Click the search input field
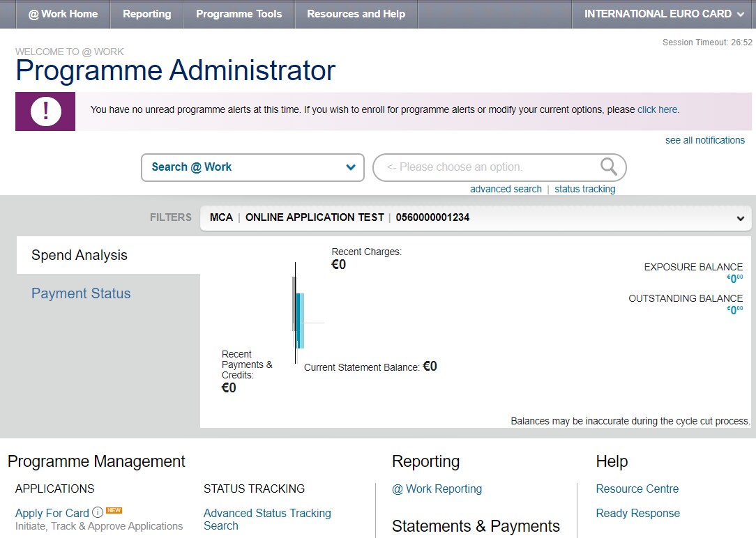The width and height of the screenshot is (756, 538). [x=488, y=167]
